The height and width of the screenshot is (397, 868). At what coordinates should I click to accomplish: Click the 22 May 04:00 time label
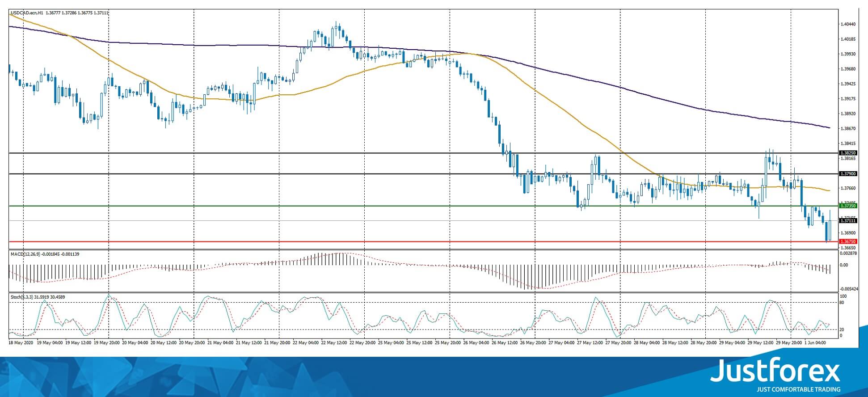click(x=306, y=343)
